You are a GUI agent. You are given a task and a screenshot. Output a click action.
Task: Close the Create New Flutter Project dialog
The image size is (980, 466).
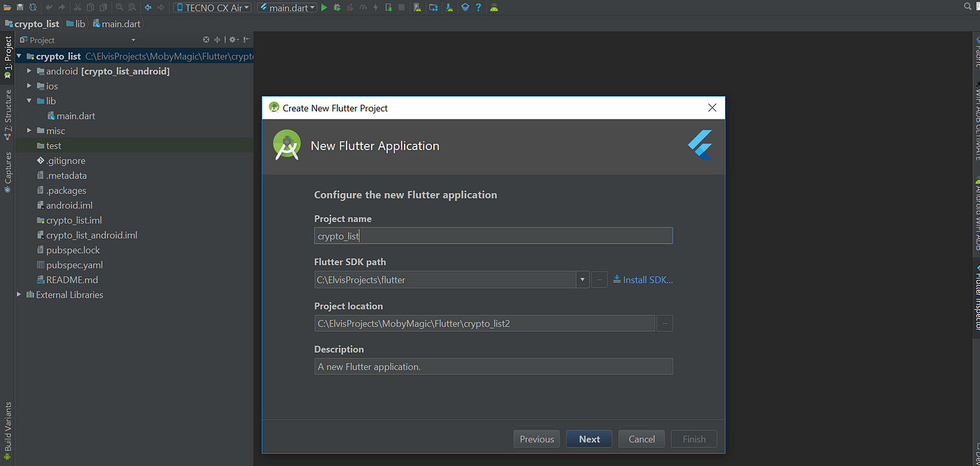point(712,108)
